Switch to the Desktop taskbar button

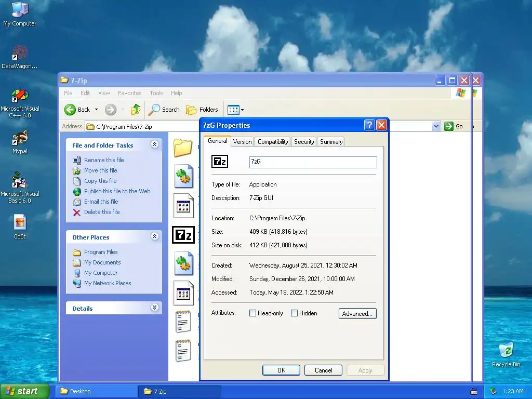[96, 391]
